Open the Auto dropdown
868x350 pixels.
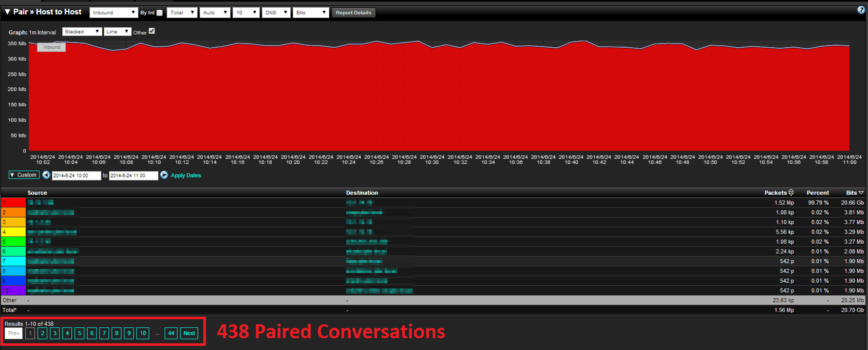[215, 13]
